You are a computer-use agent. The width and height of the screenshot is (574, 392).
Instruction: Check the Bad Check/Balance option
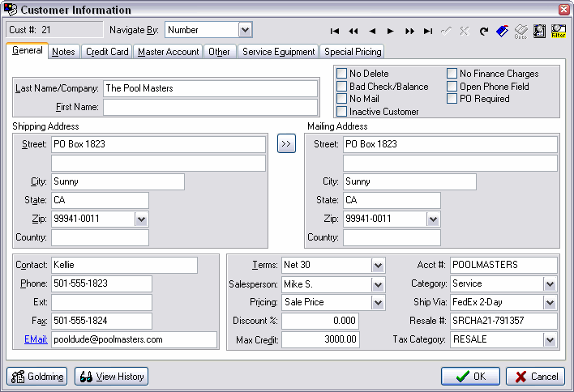click(341, 87)
